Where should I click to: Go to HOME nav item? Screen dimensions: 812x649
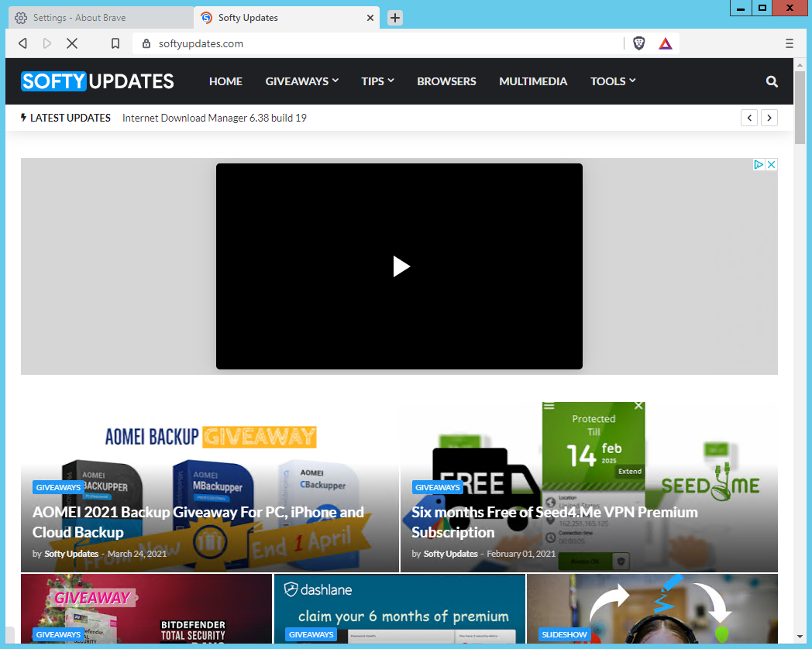[x=225, y=81]
